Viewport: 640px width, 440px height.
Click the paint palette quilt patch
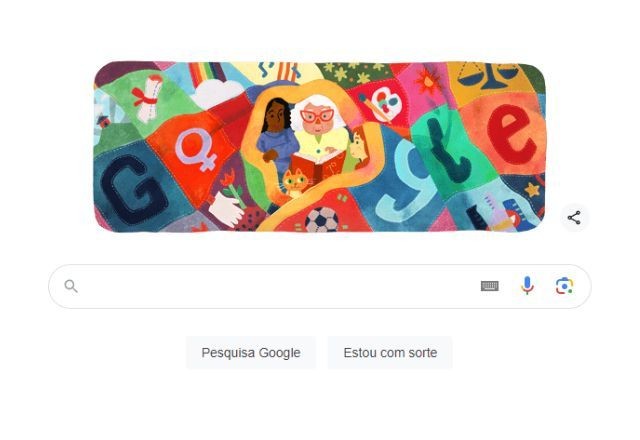(x=382, y=104)
